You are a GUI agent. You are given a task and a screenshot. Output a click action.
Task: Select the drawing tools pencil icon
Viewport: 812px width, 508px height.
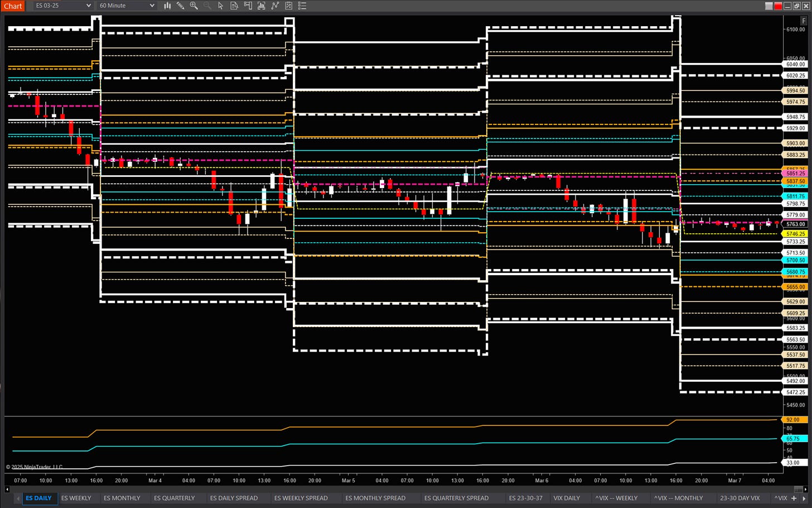(x=181, y=6)
